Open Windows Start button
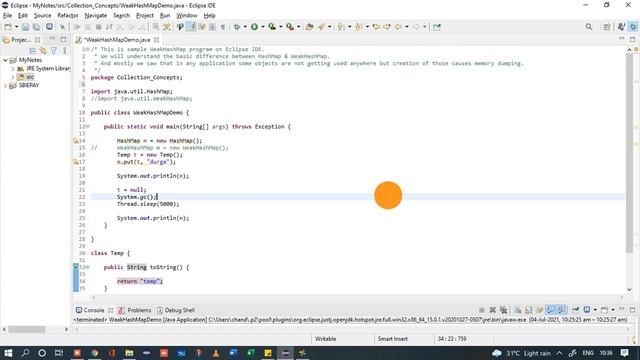640x360 pixels. [8, 353]
